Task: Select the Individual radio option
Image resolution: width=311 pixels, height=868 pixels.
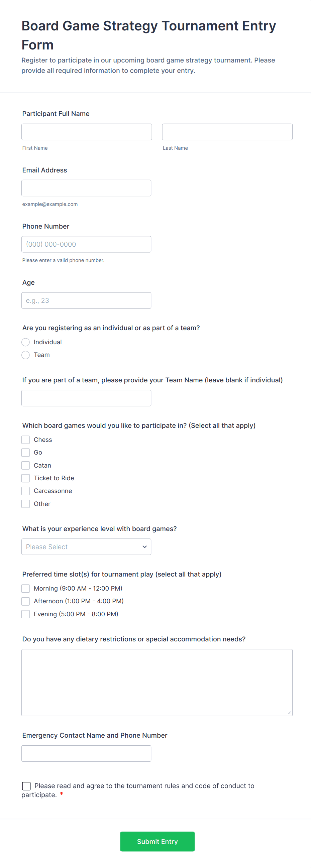Action: click(x=26, y=342)
